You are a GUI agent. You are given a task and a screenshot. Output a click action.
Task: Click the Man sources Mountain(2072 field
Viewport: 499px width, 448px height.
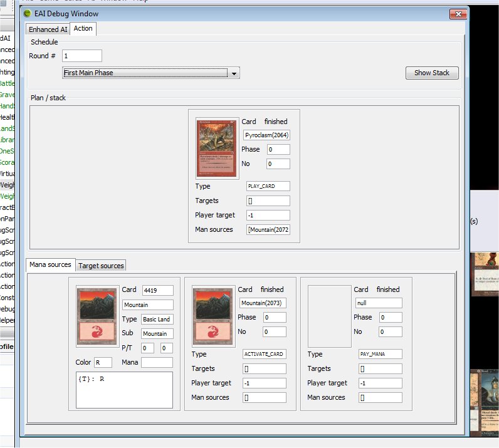(x=268, y=230)
